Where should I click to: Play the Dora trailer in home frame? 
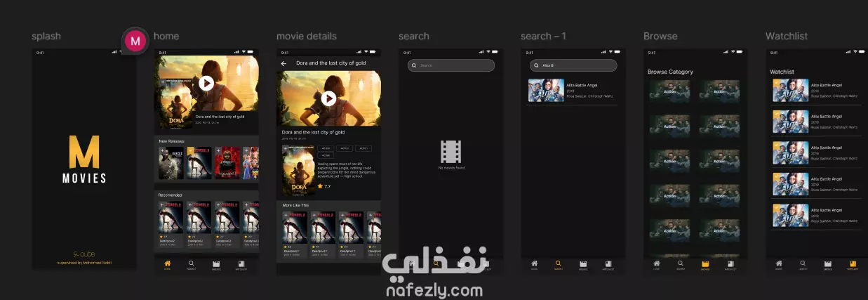point(206,83)
